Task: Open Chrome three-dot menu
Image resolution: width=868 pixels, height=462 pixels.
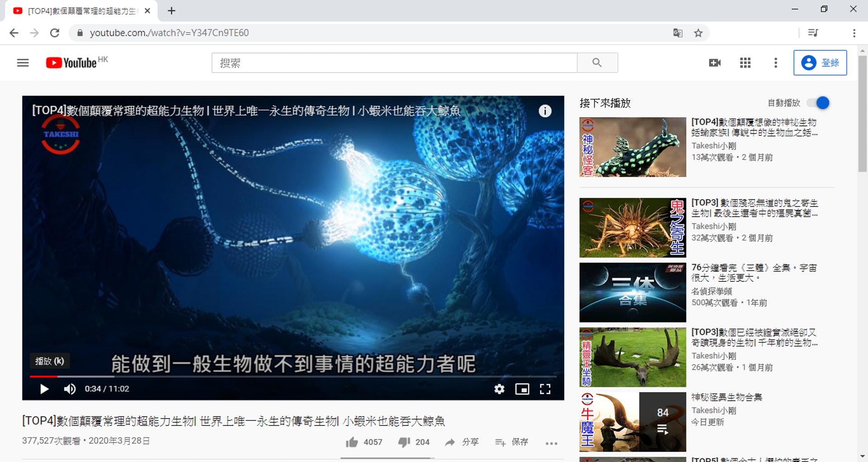Action: point(854,33)
